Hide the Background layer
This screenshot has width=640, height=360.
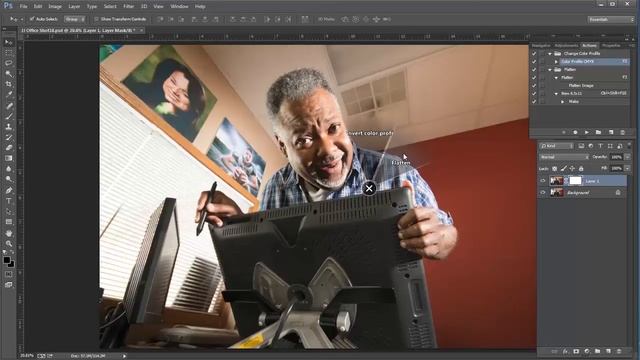tap(543, 192)
